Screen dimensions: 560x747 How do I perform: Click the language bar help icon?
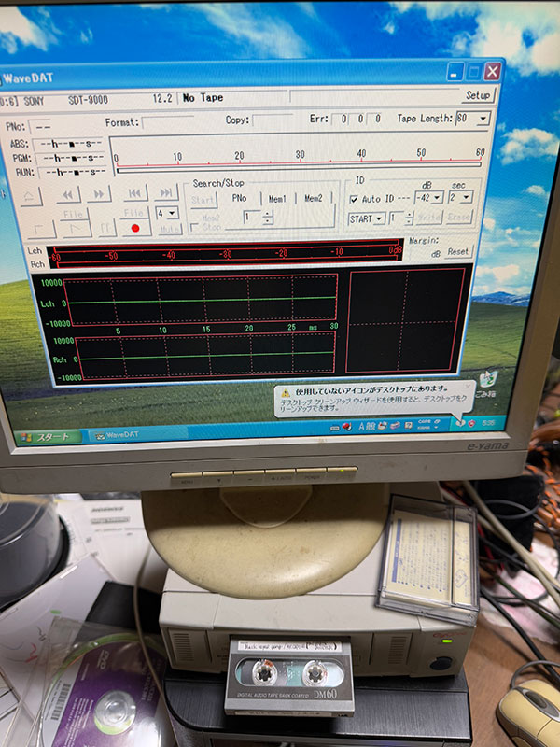click(408, 425)
